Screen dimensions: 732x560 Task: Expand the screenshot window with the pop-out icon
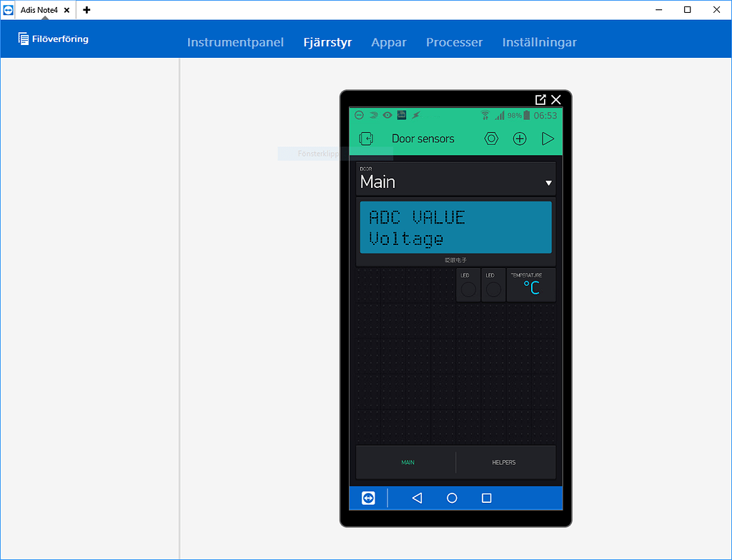[541, 99]
